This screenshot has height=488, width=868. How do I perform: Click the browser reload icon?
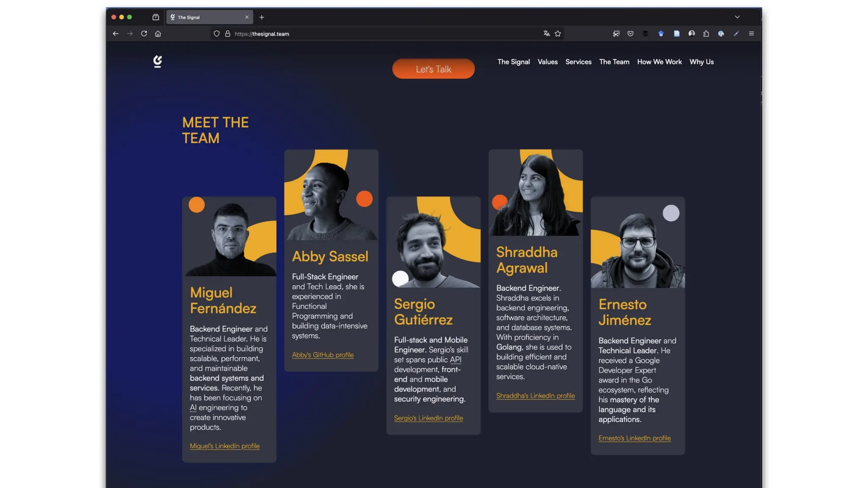coord(144,33)
